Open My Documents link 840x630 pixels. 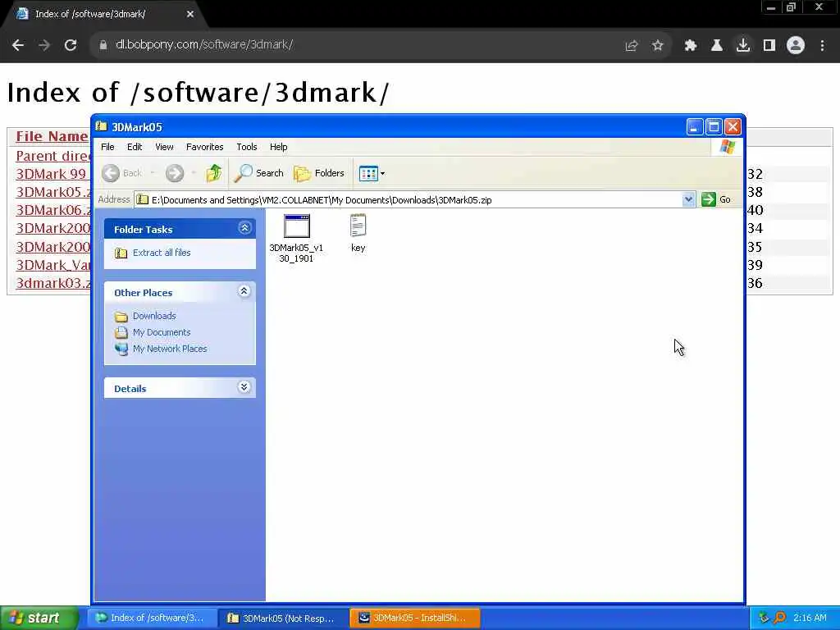click(162, 332)
